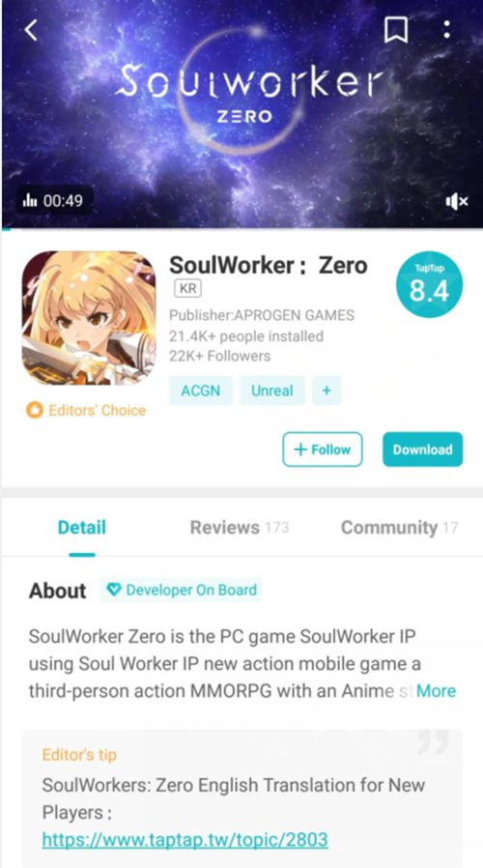483x868 pixels.
Task: Tap the Developer On Board badge
Action: (182, 591)
